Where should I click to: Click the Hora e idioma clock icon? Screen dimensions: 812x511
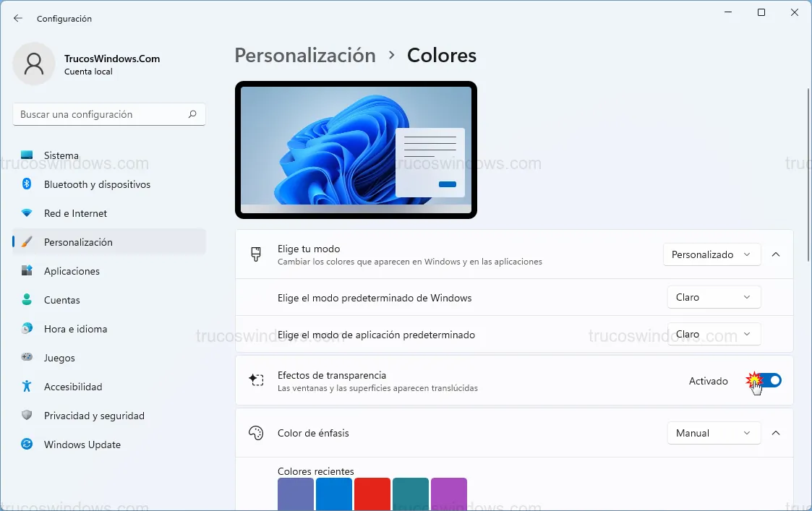[x=27, y=329]
